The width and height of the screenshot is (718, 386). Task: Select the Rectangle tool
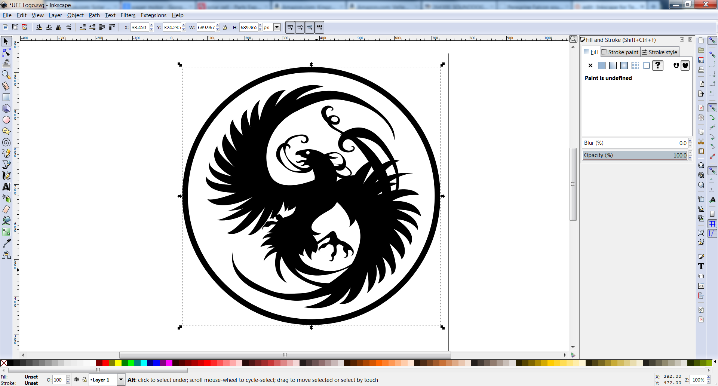[x=6, y=97]
